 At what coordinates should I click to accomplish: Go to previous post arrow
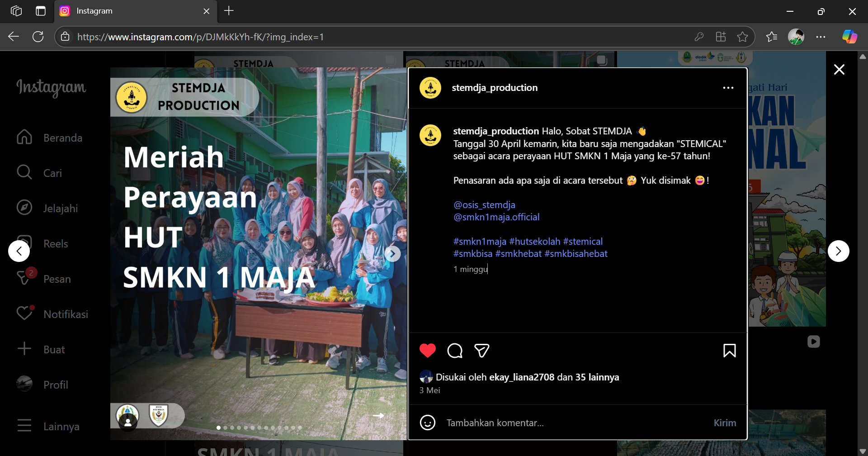pos(19,251)
